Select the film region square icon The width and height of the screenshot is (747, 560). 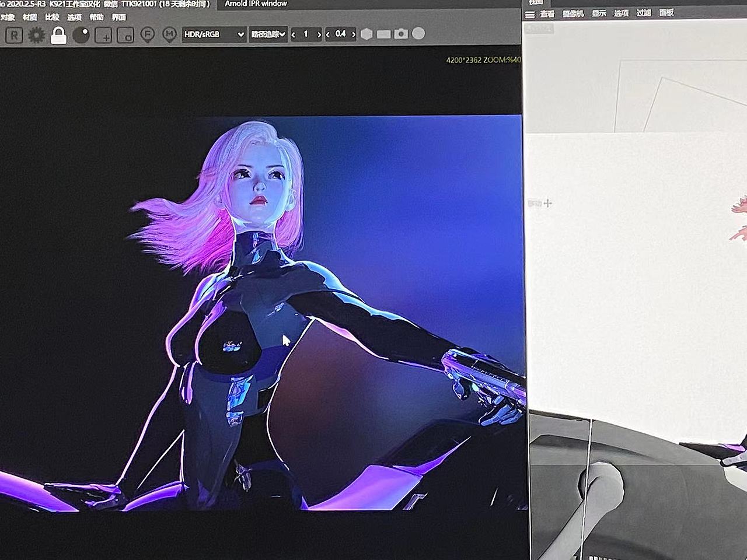125,36
